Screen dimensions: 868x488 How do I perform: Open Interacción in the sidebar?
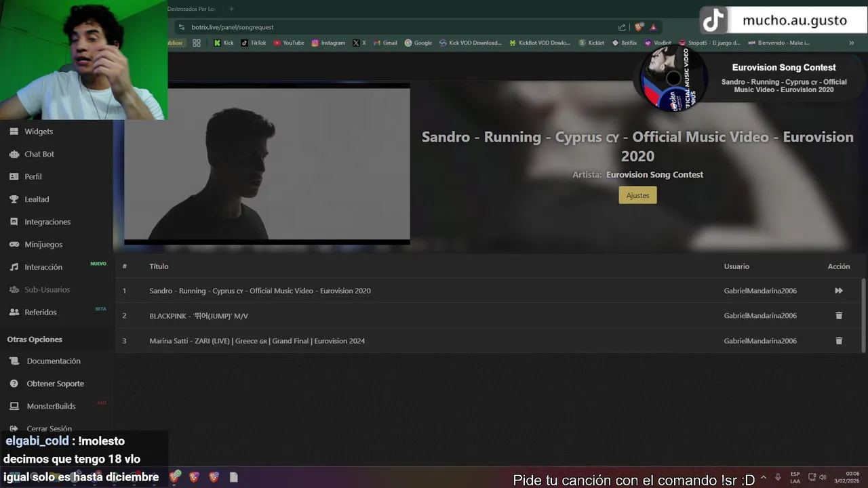pyautogui.click(x=43, y=267)
